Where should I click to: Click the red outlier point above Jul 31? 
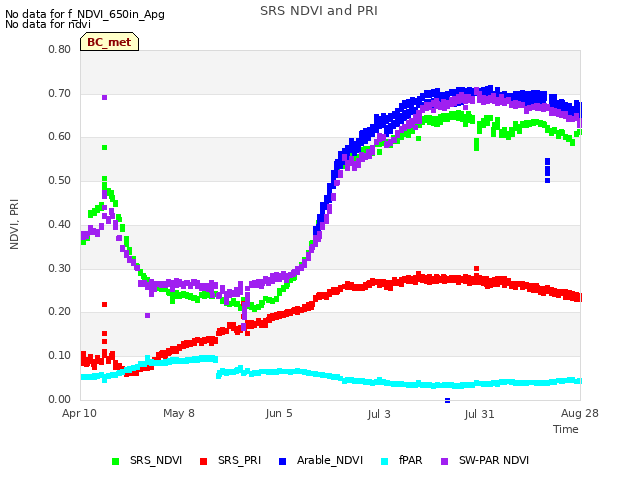click(x=476, y=269)
